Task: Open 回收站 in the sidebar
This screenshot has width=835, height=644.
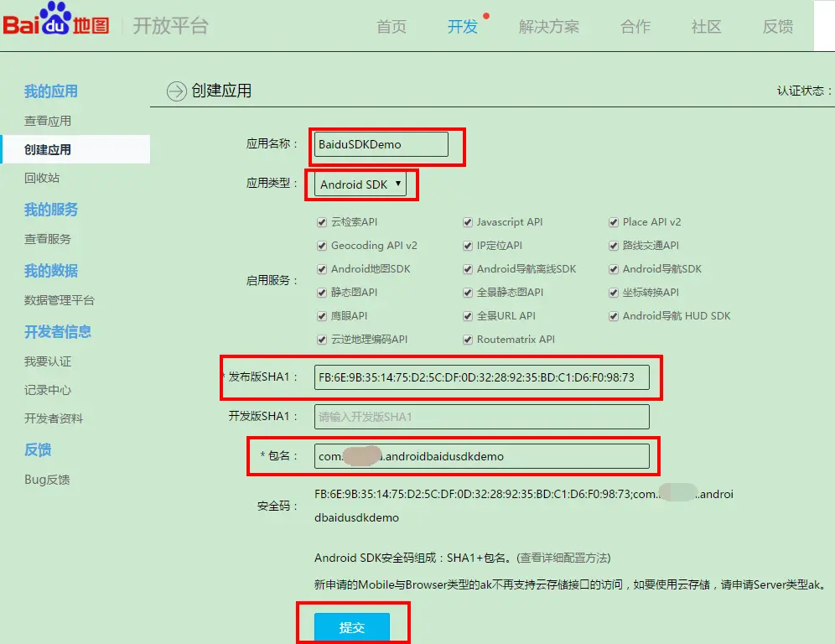Action: (x=42, y=178)
